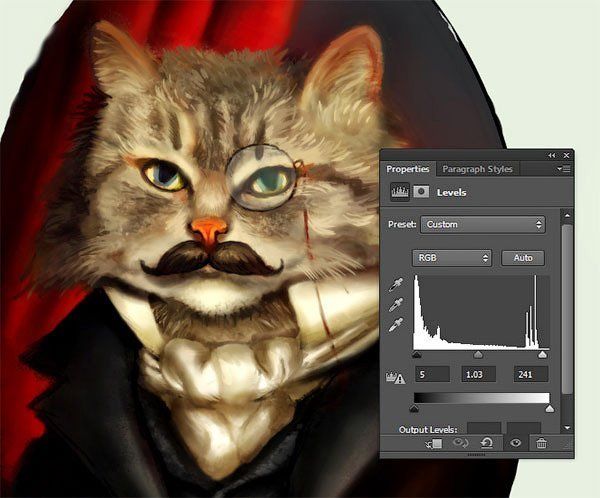
Task: Switch to the Paragraph Styles tab
Action: pos(477,169)
